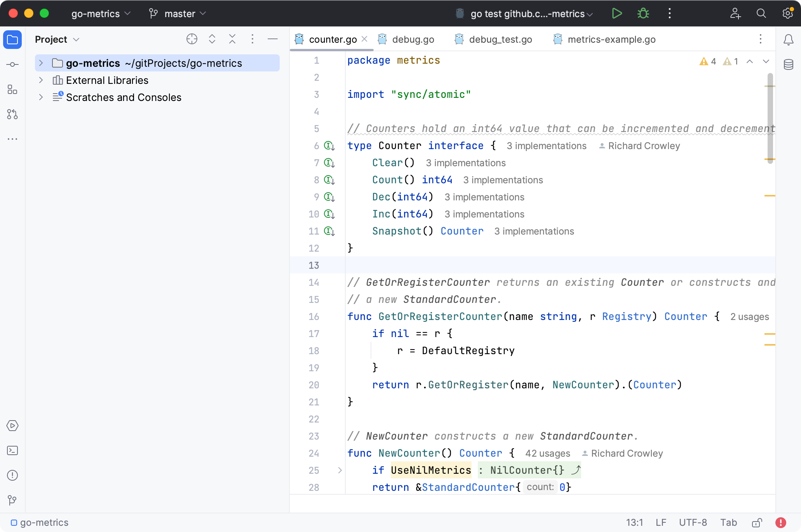Open the Problems tool window
Viewport: 801px width, 532px height.
pos(12,475)
